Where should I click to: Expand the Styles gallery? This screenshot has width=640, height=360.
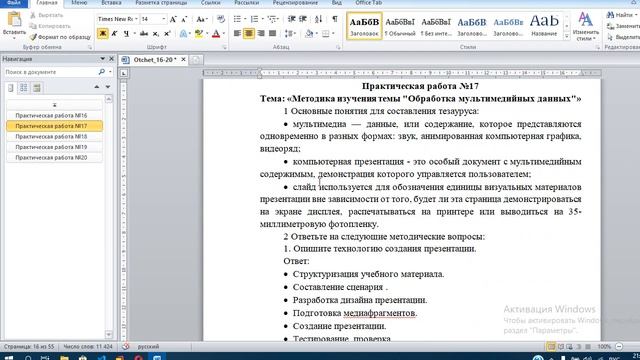tap(567, 36)
